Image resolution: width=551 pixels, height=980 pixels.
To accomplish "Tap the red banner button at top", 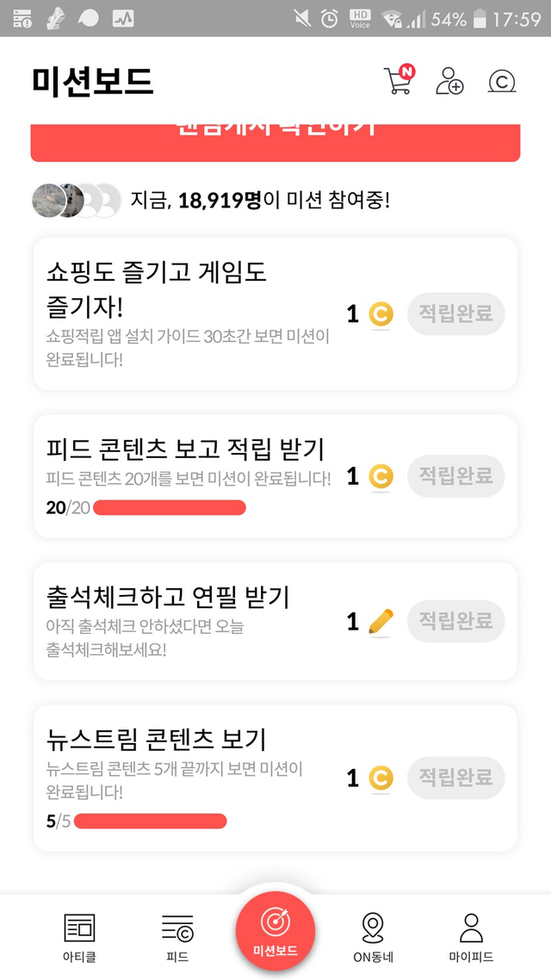I will point(275,142).
